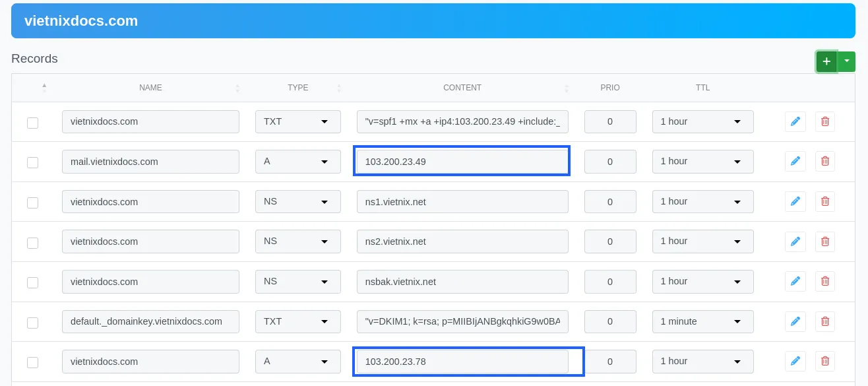Click the ns1.vietnix.net content field
Image resolution: width=868 pixels, height=386 pixels.
[x=462, y=201]
